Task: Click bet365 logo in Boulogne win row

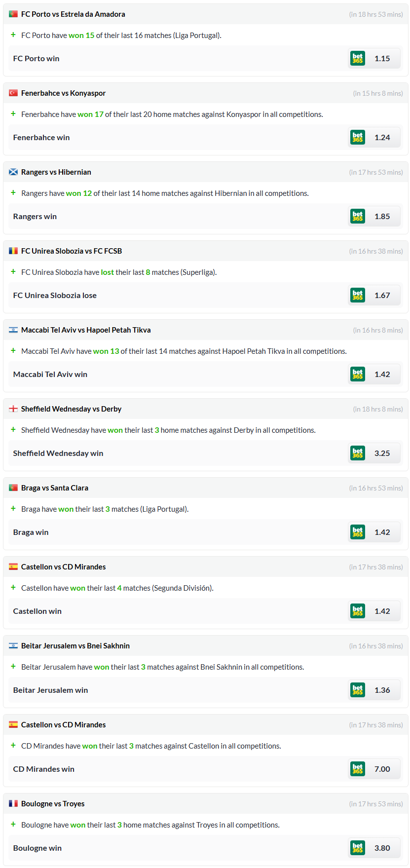Action: pos(358,848)
